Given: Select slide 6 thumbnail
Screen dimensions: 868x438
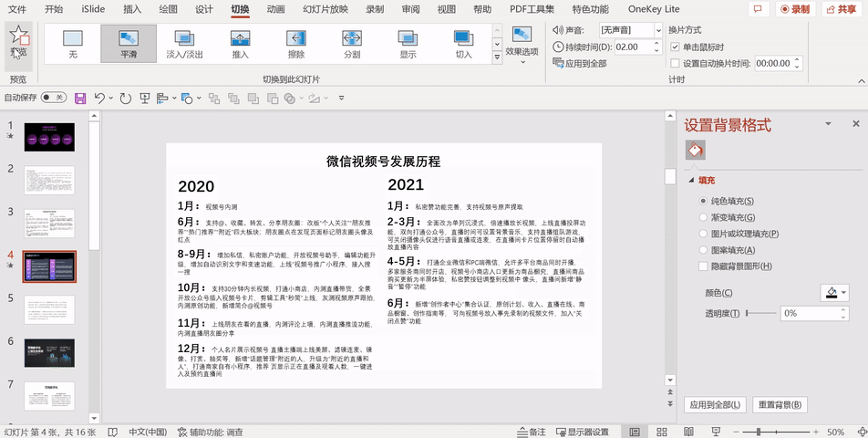Looking at the screenshot, I should point(49,353).
